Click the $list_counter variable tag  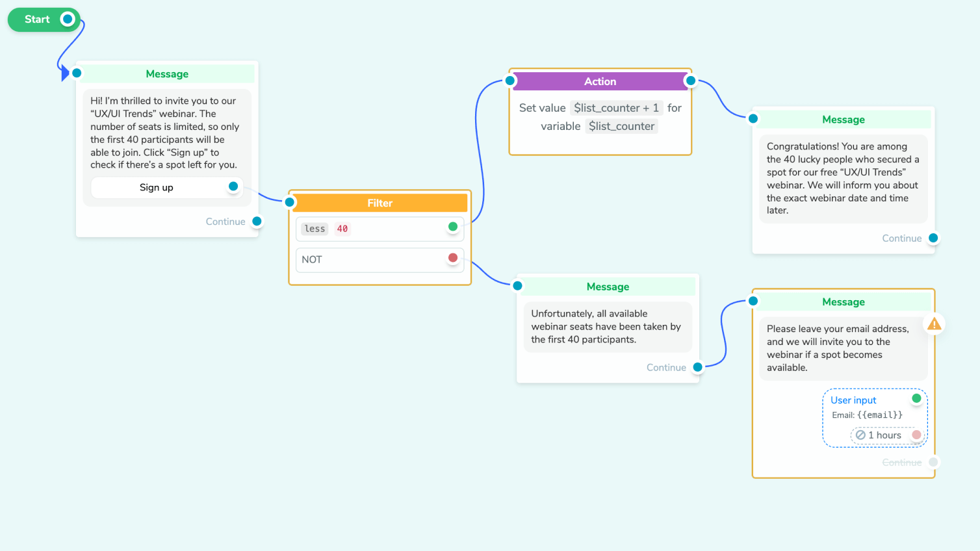621,126
